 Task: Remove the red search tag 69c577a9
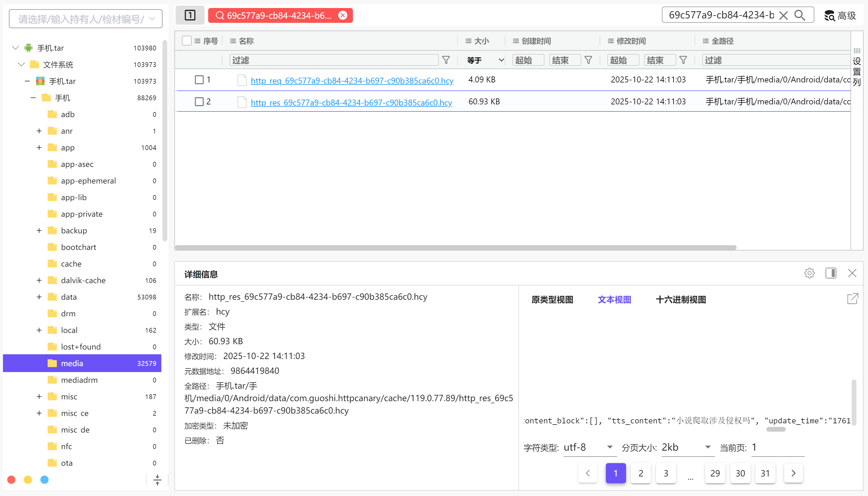(343, 15)
